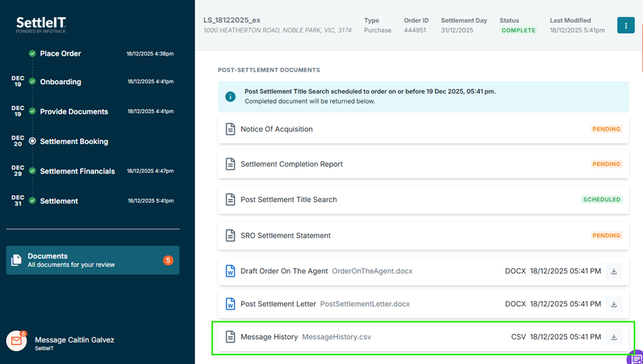The width and height of the screenshot is (643, 364).
Task: Expand the Settlement Completion Report row
Action: 291,164
